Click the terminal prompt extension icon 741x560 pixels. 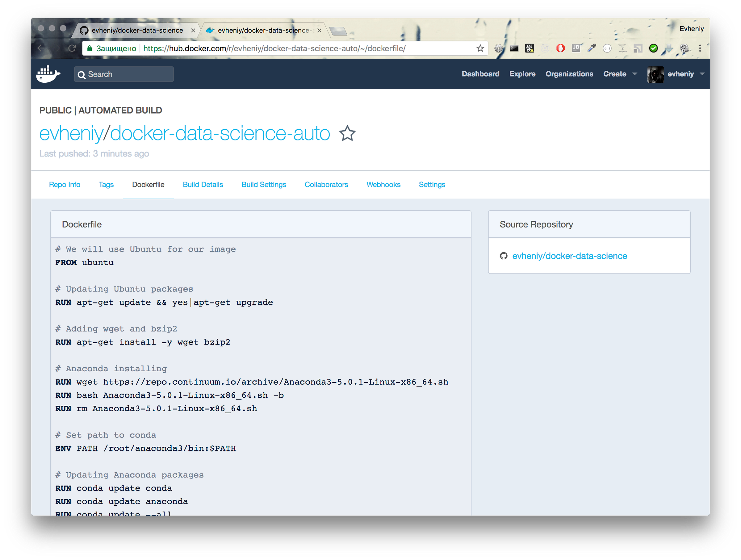pyautogui.click(x=514, y=48)
